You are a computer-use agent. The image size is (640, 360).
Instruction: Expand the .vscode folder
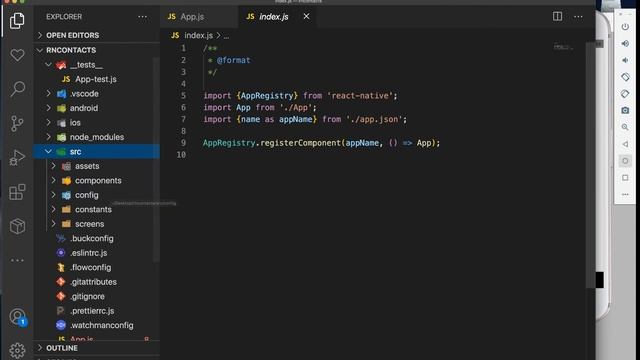coord(96,93)
